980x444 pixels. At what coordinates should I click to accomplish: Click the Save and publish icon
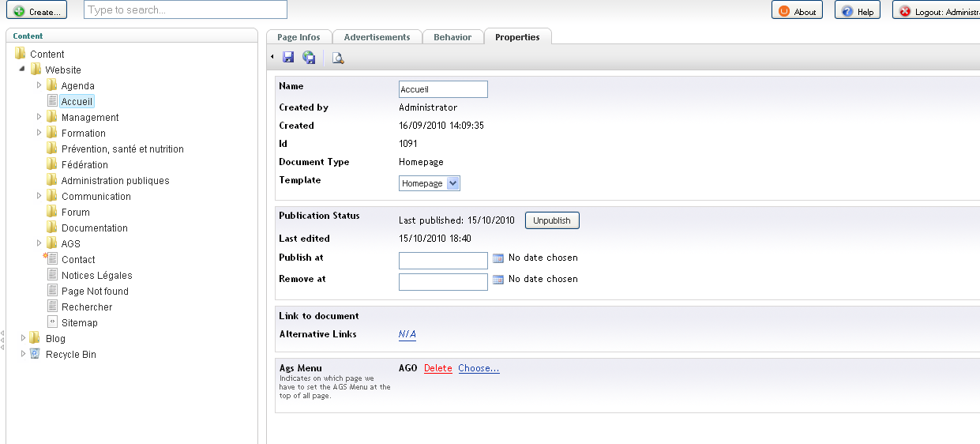click(309, 58)
